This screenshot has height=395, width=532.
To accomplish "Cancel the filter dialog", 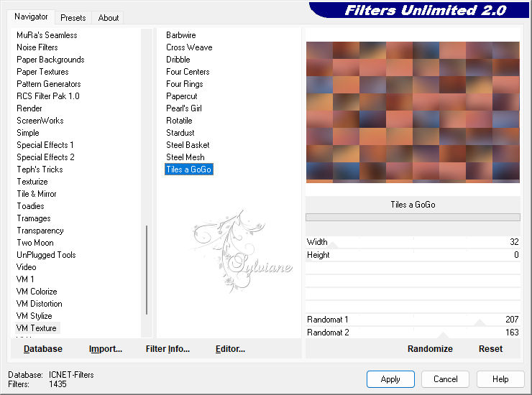I will pos(445,378).
